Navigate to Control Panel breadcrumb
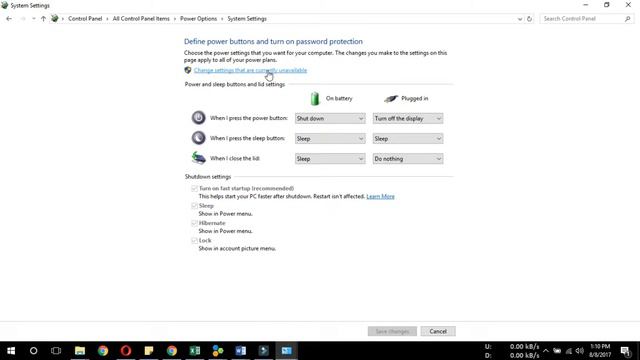The image size is (640, 360). 85,19
